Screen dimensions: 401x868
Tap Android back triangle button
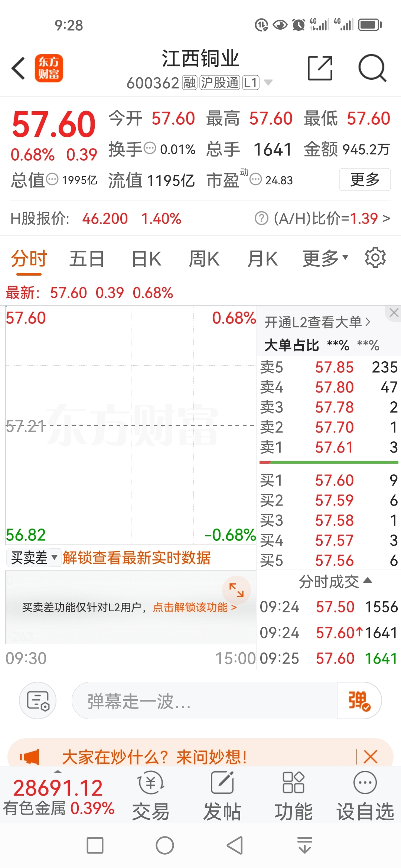235,846
